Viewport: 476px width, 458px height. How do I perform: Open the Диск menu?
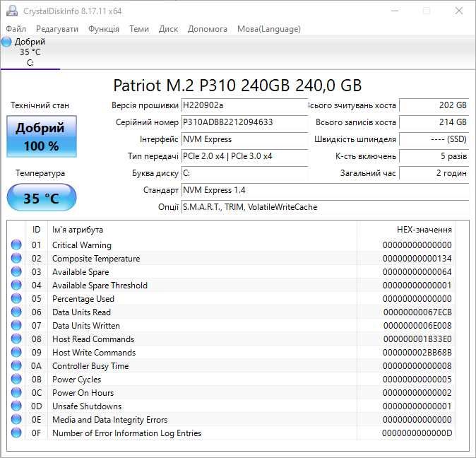(168, 29)
